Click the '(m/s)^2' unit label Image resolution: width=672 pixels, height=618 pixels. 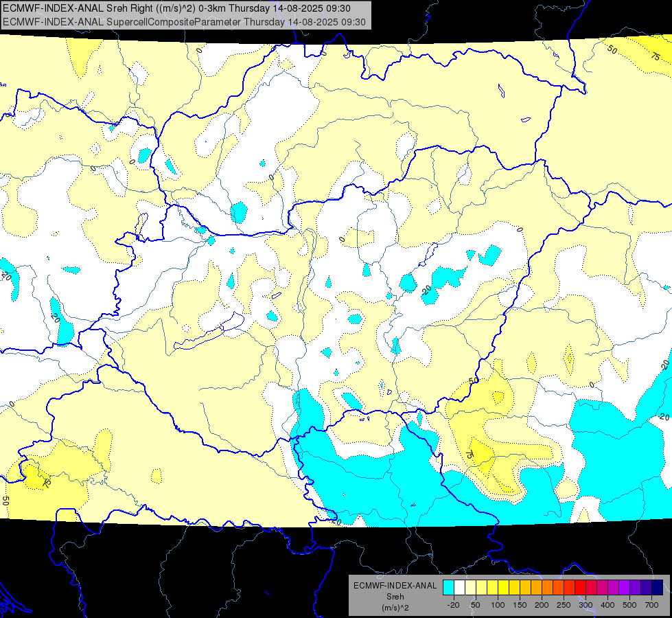tap(395, 608)
